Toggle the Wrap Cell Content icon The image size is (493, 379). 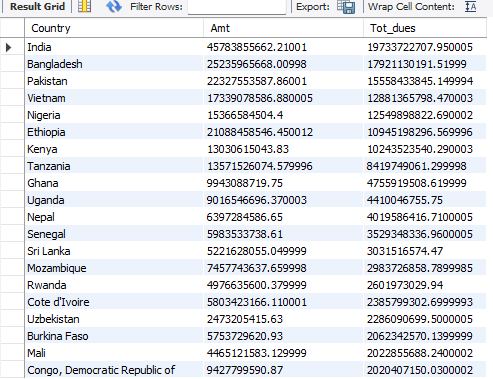470,6
